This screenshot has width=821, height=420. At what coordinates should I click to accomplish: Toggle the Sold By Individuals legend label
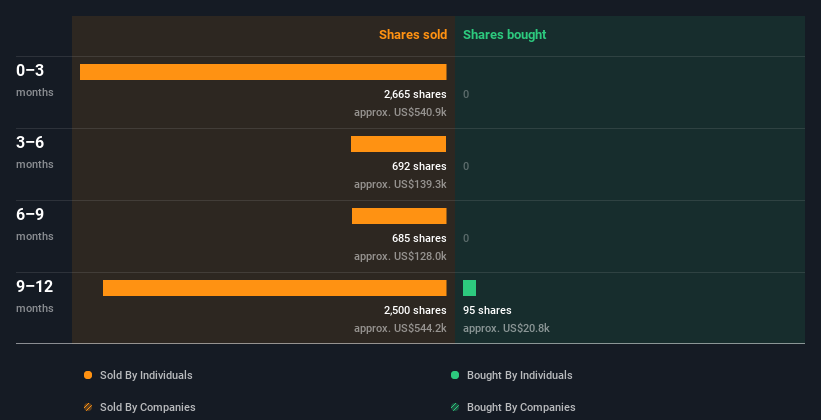tap(146, 375)
